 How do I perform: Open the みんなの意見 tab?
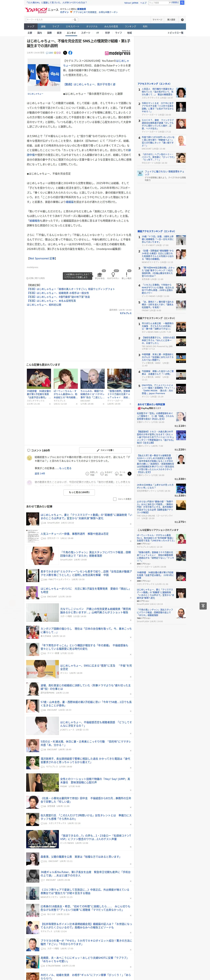[111, 27]
